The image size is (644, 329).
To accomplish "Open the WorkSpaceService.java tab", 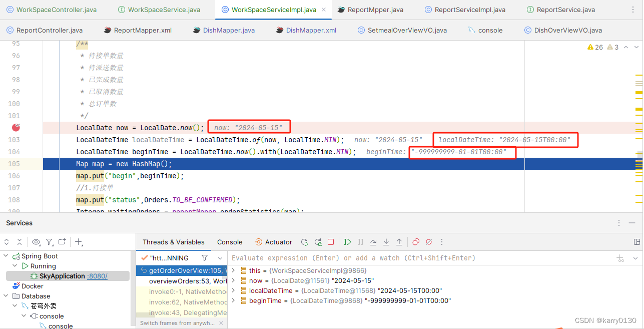I will [159, 10].
